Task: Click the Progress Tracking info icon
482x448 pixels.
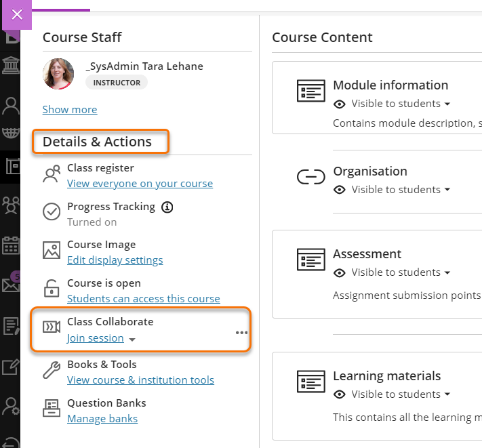Action: pos(167,207)
